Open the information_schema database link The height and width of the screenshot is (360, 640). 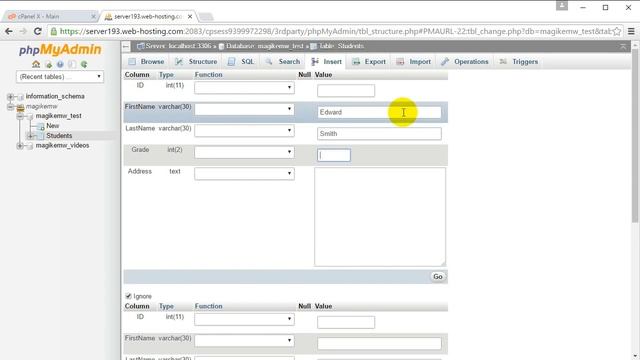(x=55, y=96)
